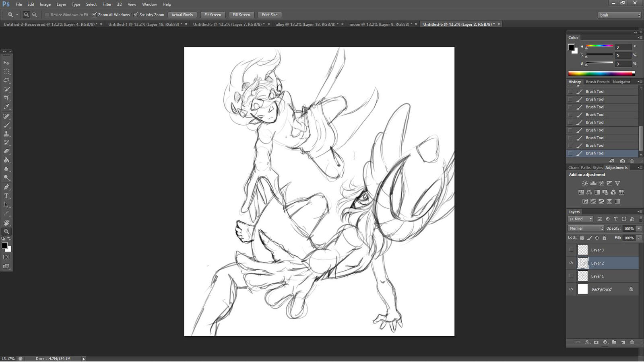Pick the Eyedropper tool
Screen dimensions: 644x362
(6, 107)
